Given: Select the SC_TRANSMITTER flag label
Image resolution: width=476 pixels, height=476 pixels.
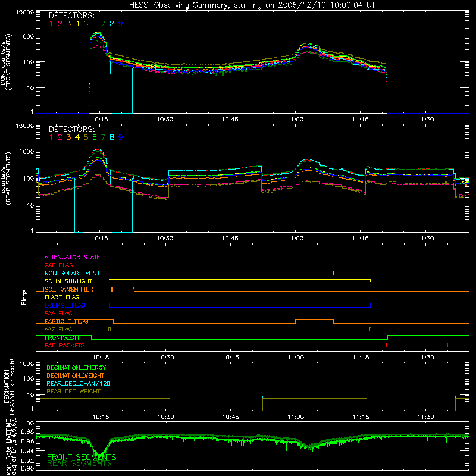Looking at the screenshot, I should (69, 289).
